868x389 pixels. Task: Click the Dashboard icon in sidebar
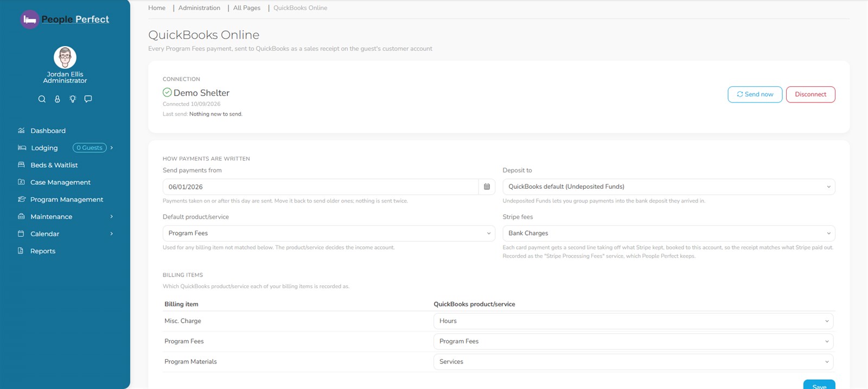(x=21, y=130)
